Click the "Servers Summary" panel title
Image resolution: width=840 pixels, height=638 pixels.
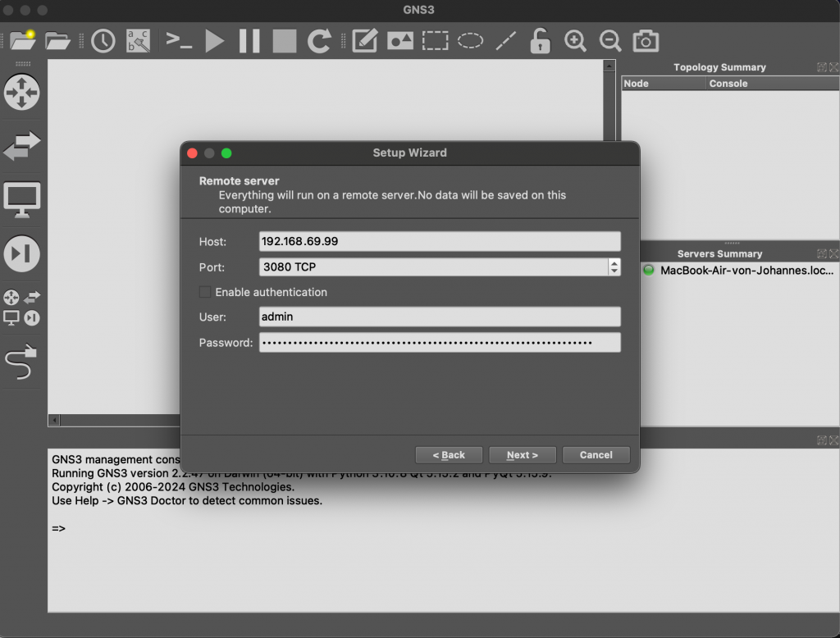pos(719,253)
